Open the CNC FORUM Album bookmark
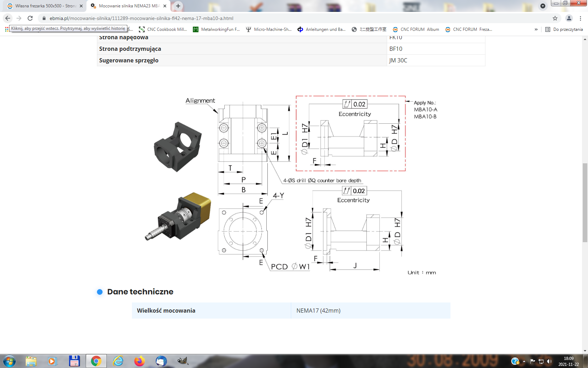This screenshot has width=588, height=368. pyautogui.click(x=416, y=29)
